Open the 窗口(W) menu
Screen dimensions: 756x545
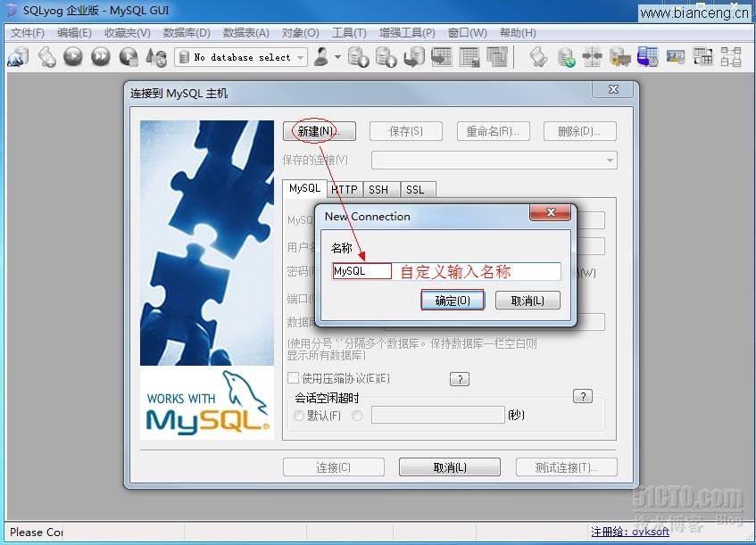point(467,33)
